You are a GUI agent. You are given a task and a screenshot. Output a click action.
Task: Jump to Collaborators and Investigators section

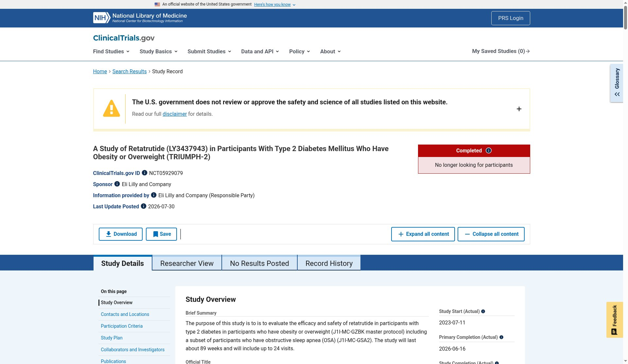pyautogui.click(x=132, y=350)
